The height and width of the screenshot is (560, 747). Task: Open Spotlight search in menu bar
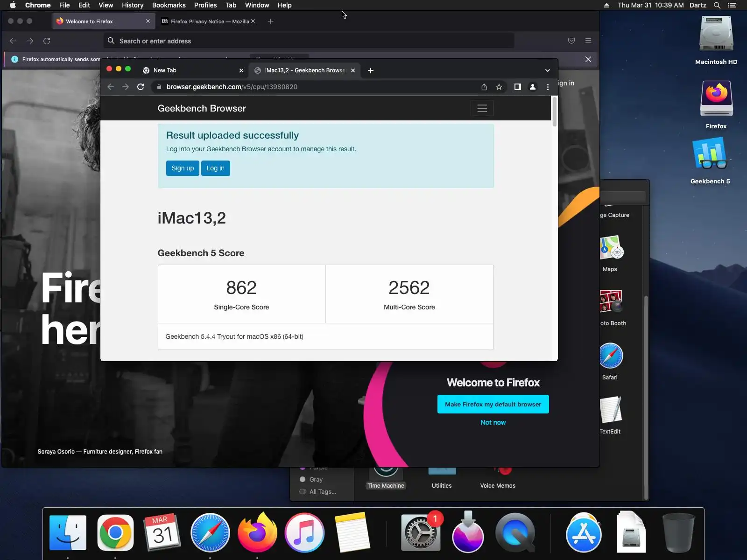(x=717, y=5)
